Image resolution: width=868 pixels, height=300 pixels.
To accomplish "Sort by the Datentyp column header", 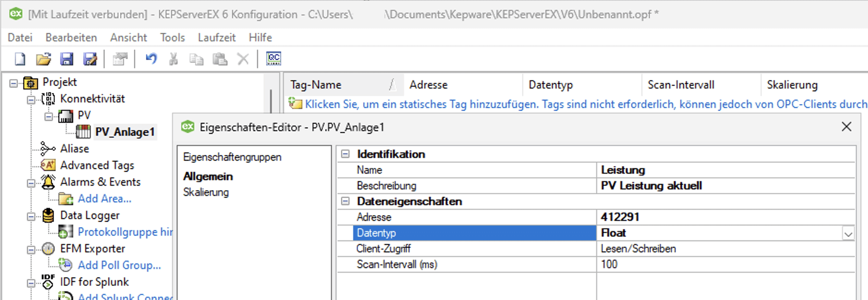I will point(582,85).
